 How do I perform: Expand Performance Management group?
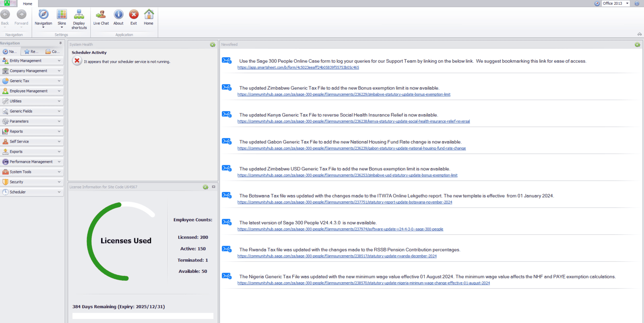pos(32,162)
